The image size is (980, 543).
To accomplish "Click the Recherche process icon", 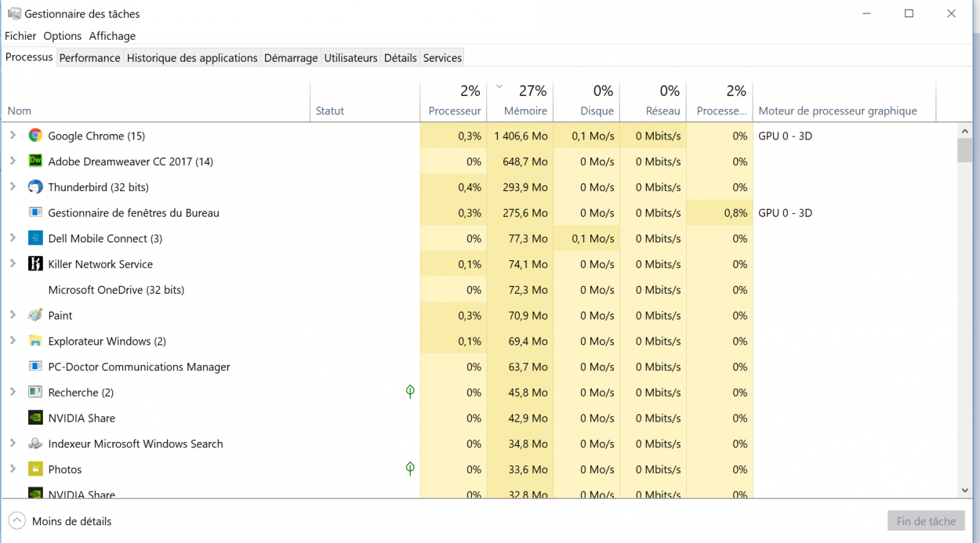I will pyautogui.click(x=35, y=392).
